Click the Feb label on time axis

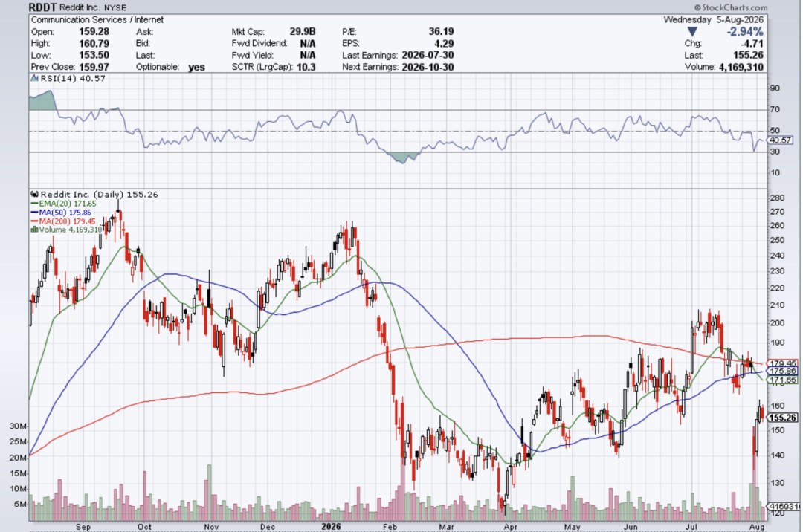pos(390,526)
